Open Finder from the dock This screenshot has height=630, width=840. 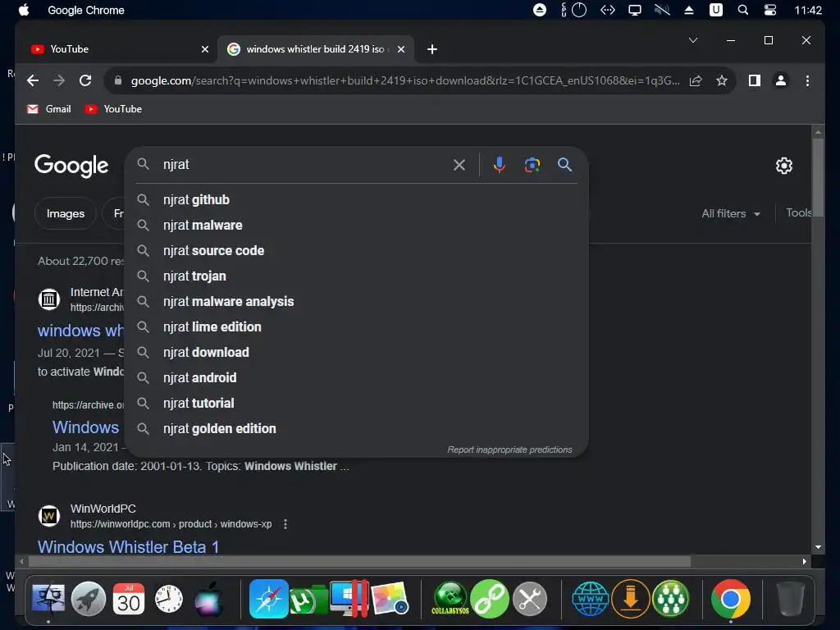coord(48,599)
